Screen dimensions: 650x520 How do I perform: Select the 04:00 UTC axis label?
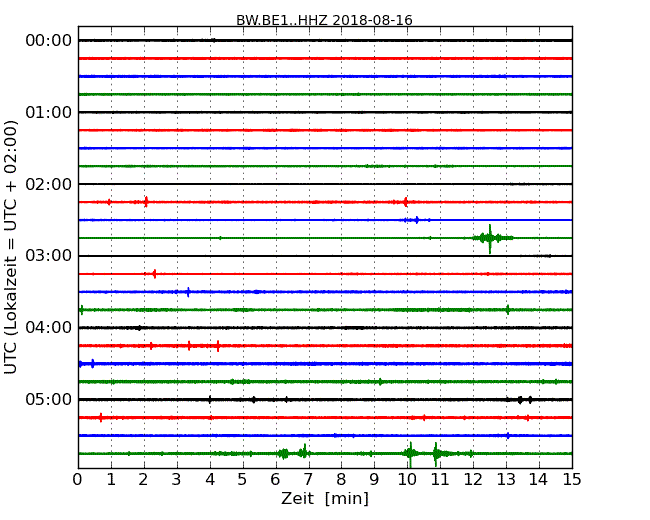pyautogui.click(x=49, y=328)
